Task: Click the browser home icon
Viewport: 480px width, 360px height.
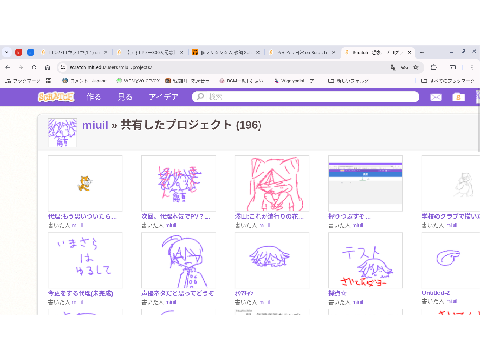Action: 47,67
